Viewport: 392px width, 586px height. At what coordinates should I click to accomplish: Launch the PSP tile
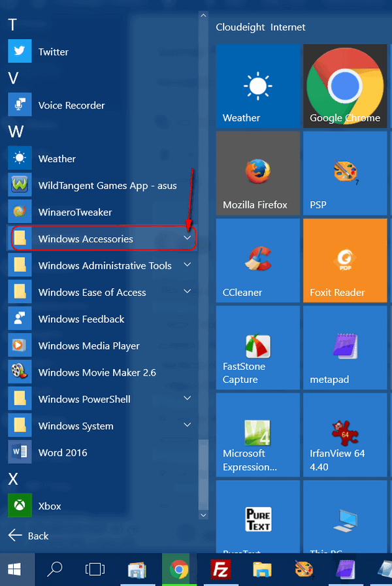[x=345, y=173]
